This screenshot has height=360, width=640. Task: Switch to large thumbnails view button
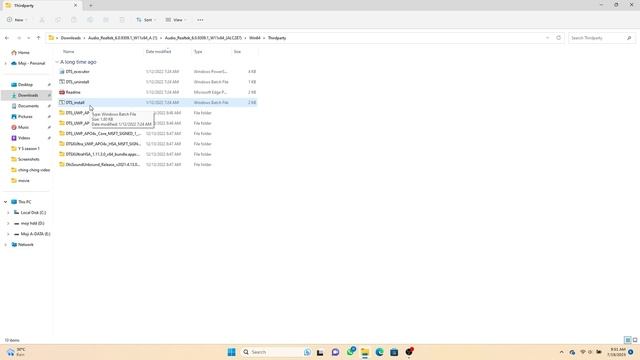(x=635, y=340)
